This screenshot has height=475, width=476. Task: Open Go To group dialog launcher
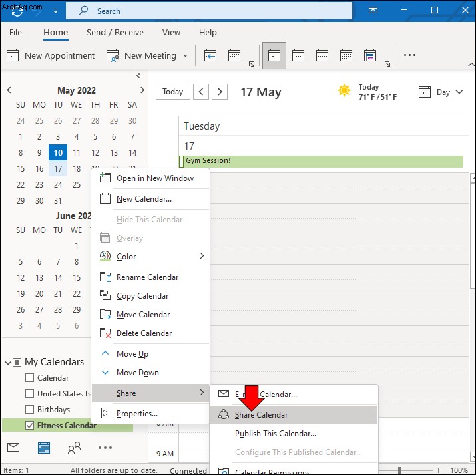click(252, 64)
